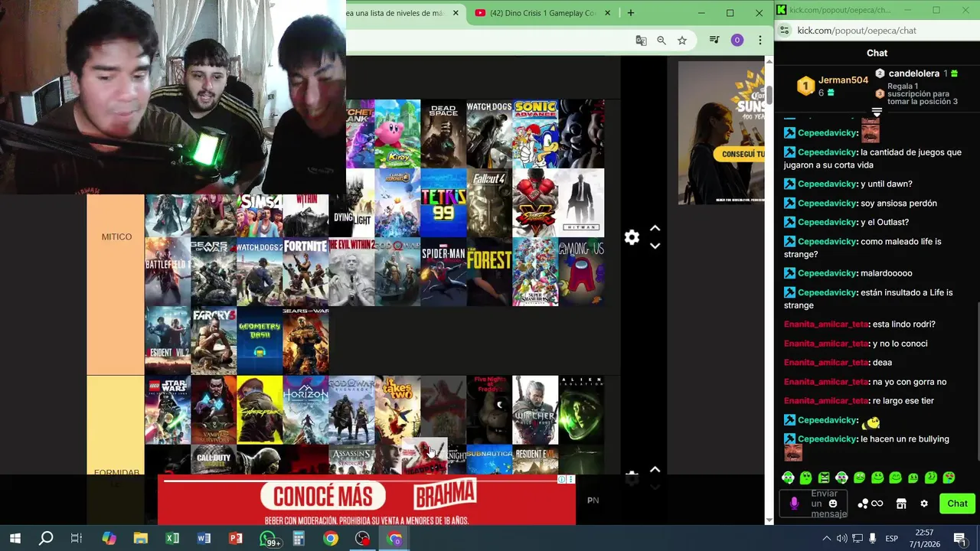Screen dimensions: 980x551
Task: Select the Dead Space game cover
Action: (443, 134)
